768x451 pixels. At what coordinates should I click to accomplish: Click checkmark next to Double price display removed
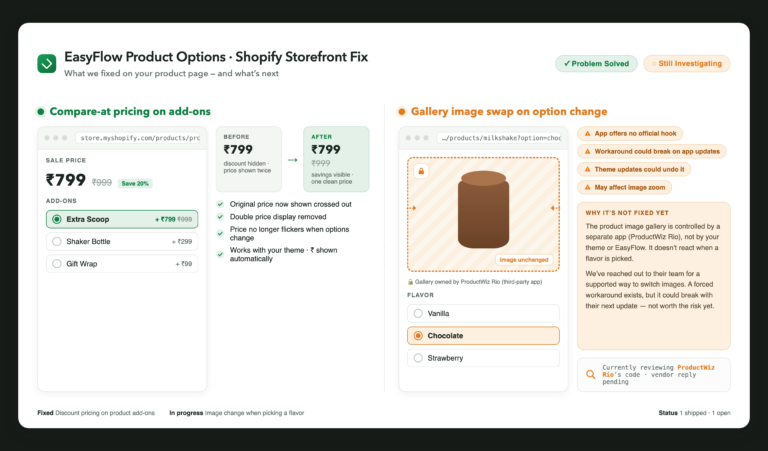point(220,216)
